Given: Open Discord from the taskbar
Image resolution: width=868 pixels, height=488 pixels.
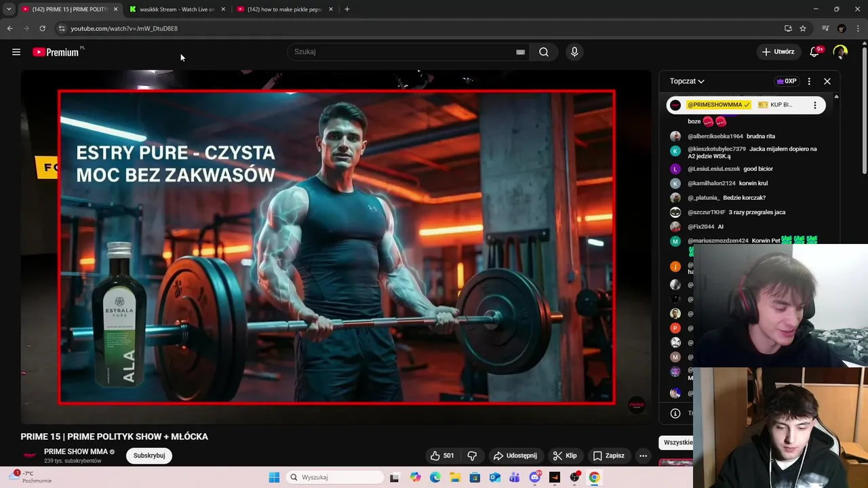Looking at the screenshot, I should (x=535, y=477).
